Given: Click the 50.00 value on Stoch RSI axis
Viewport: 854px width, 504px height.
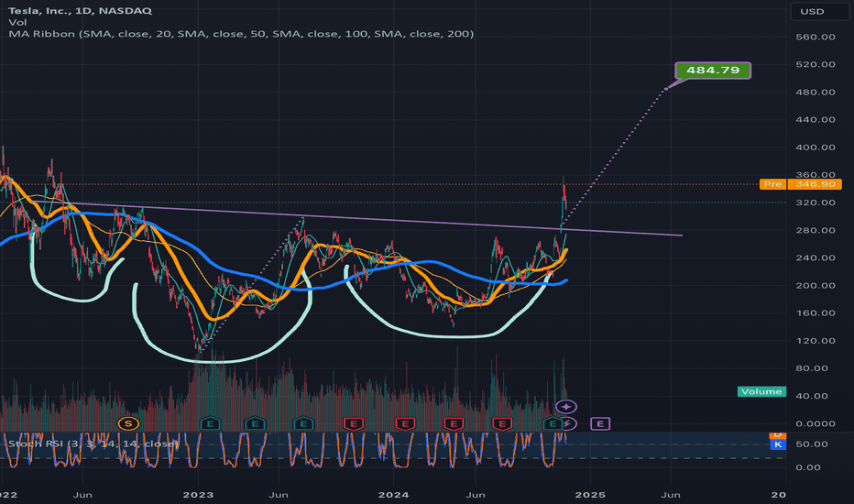Looking at the screenshot, I should click(812, 444).
